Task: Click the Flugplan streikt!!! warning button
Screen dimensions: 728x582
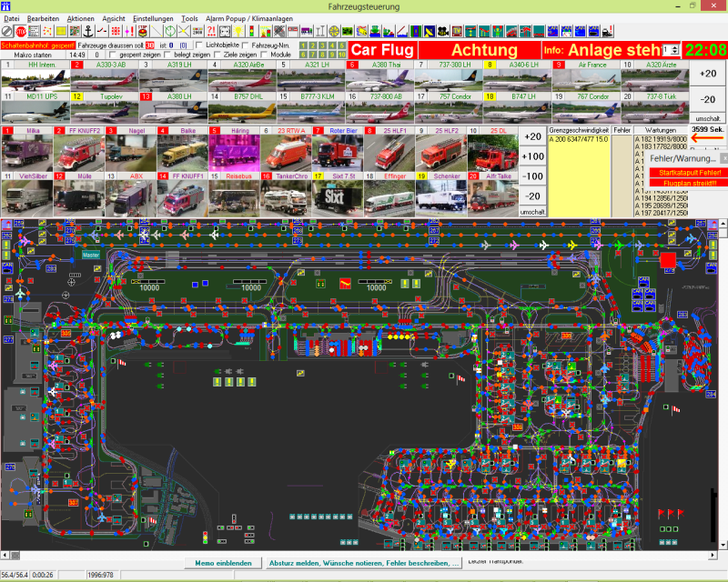Action: 690,184
